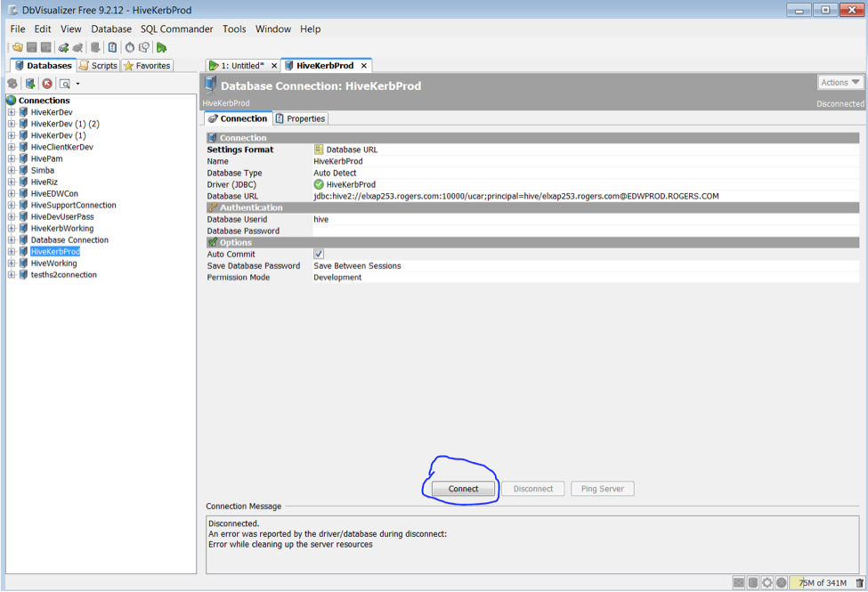Open the filter dropdown arrow in Databases panel
The image size is (868, 592).
click(77, 84)
